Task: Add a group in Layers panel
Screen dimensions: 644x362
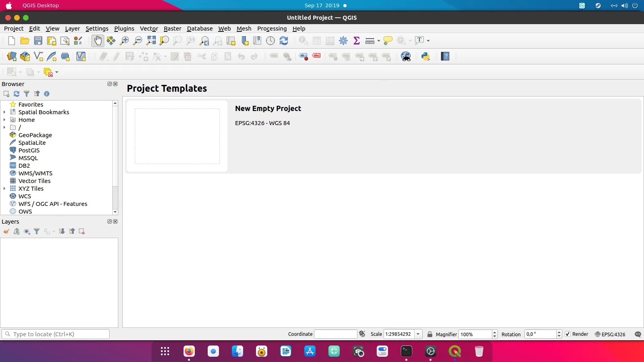Action: [17, 231]
